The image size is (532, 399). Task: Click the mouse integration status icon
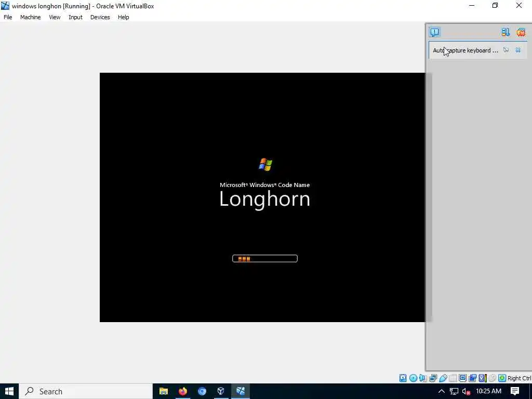click(493, 378)
